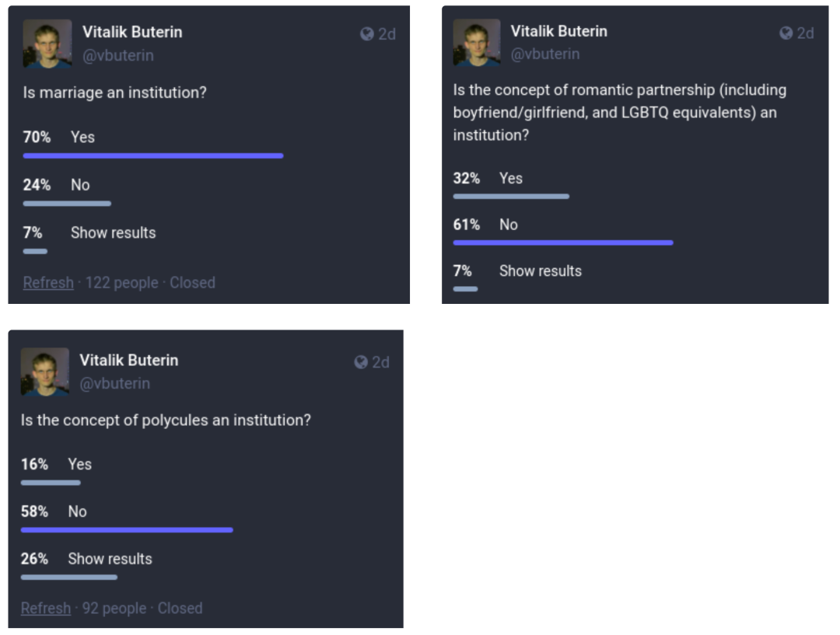The image size is (840, 635).
Task: Click the 2d timestamp on the partnership poll
Action: (x=806, y=33)
